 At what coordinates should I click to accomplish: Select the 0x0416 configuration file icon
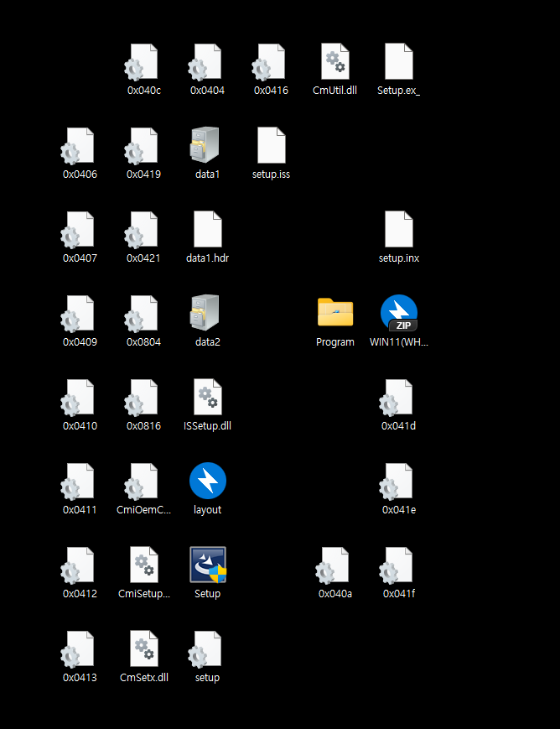point(268,62)
